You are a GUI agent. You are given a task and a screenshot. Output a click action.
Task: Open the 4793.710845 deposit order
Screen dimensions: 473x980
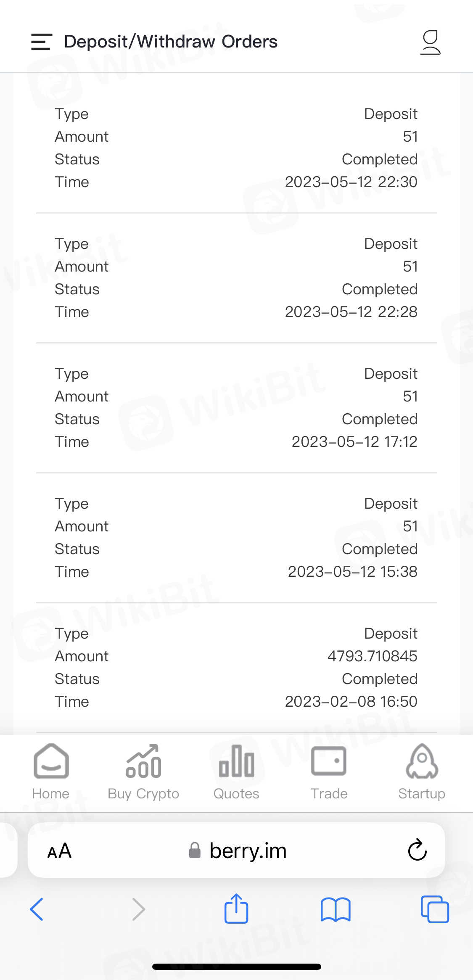click(x=236, y=668)
